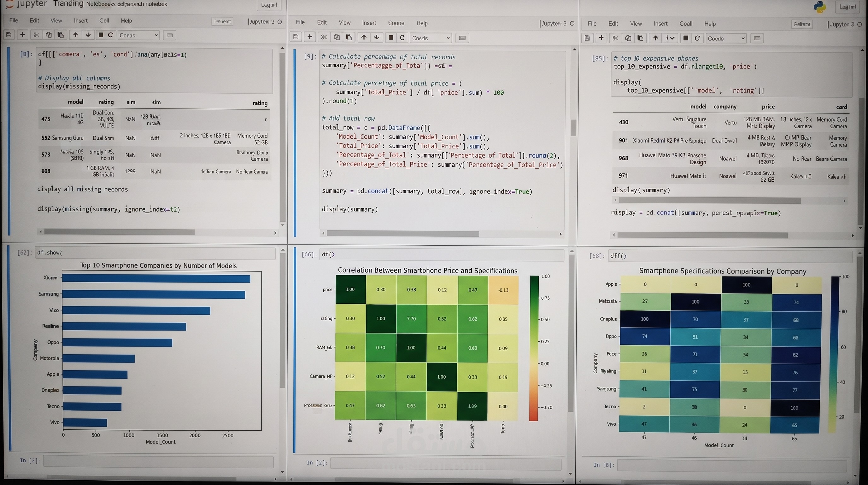Click the empty In [2] input cell, bottom-left
The image size is (868, 485).
coord(158,462)
